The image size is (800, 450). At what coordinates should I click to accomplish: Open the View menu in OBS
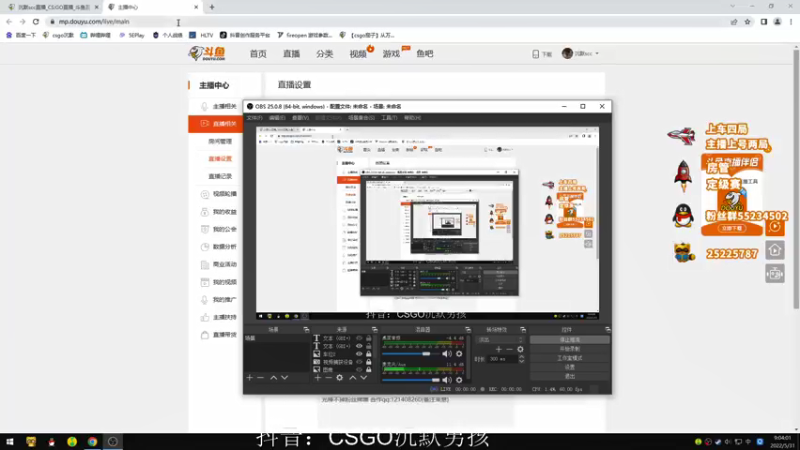(x=300, y=118)
